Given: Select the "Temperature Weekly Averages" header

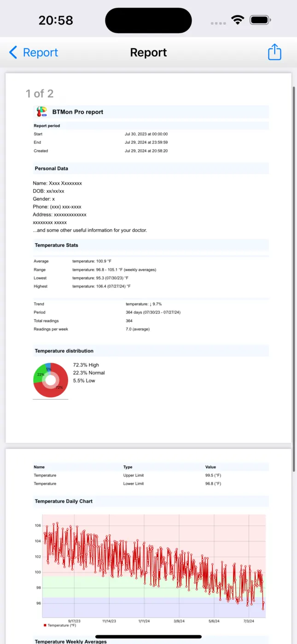Looking at the screenshot, I should point(70,641).
